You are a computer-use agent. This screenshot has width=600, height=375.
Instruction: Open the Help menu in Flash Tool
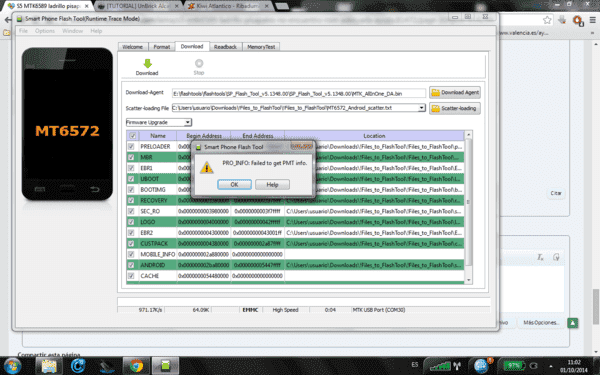[96, 31]
